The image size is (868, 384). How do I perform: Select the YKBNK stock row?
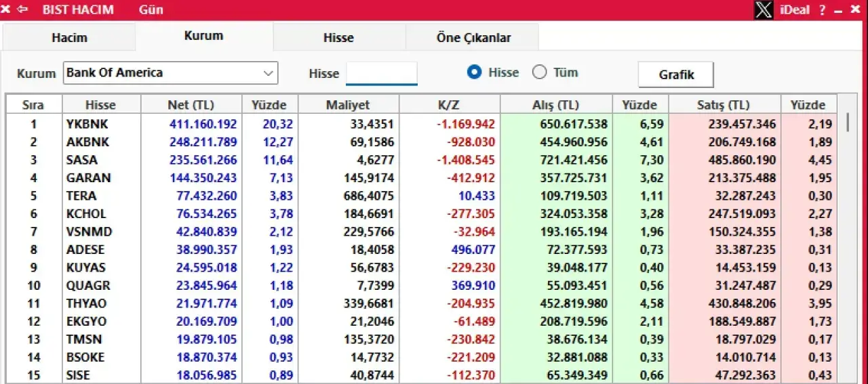[87, 125]
